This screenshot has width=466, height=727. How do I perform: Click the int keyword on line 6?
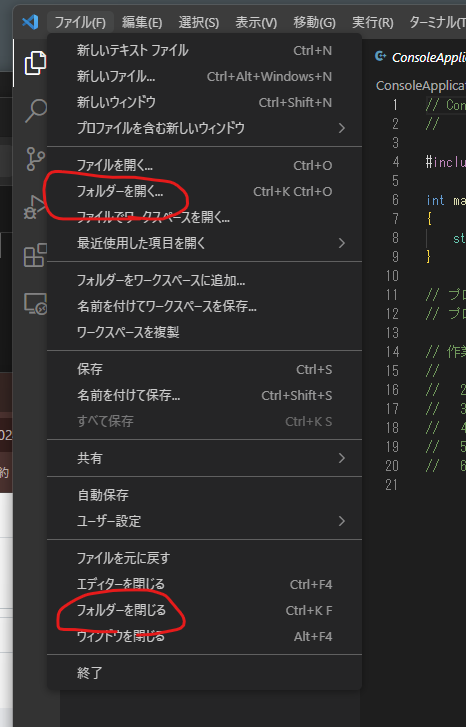click(435, 200)
